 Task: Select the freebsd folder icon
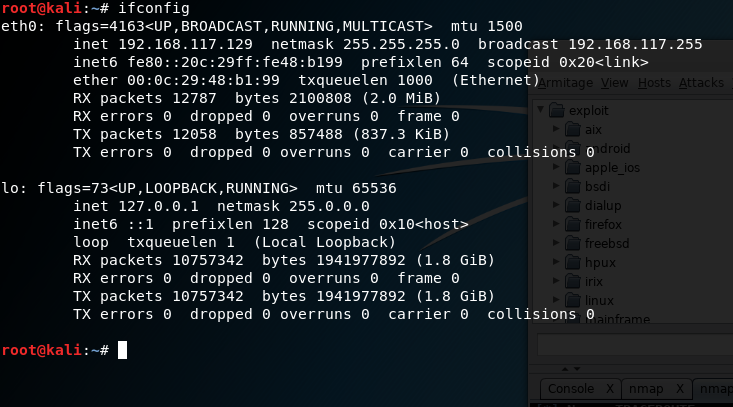573,243
